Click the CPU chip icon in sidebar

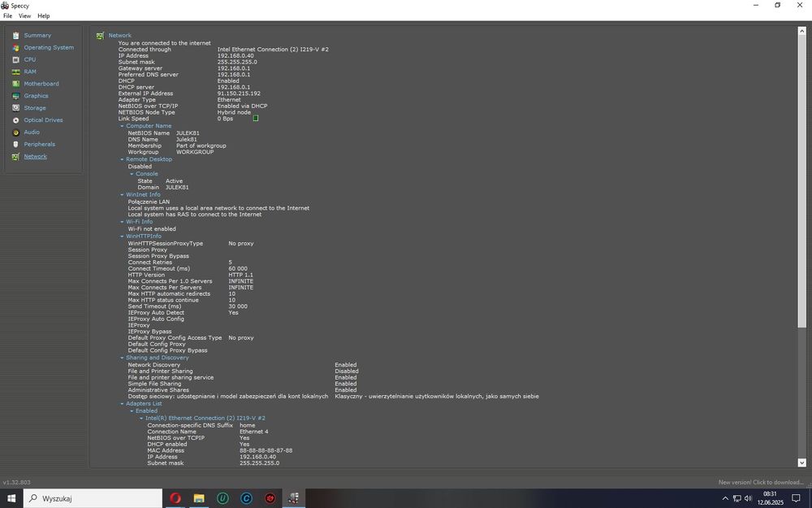click(x=15, y=59)
